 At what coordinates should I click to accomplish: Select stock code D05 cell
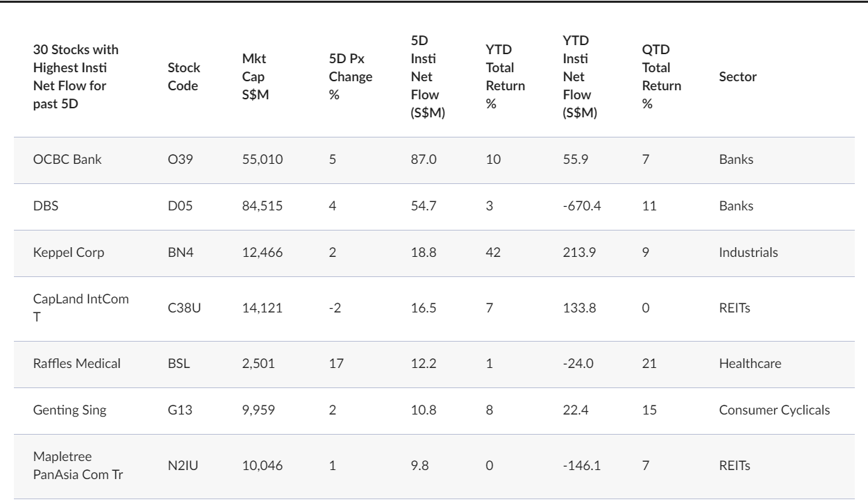click(180, 206)
